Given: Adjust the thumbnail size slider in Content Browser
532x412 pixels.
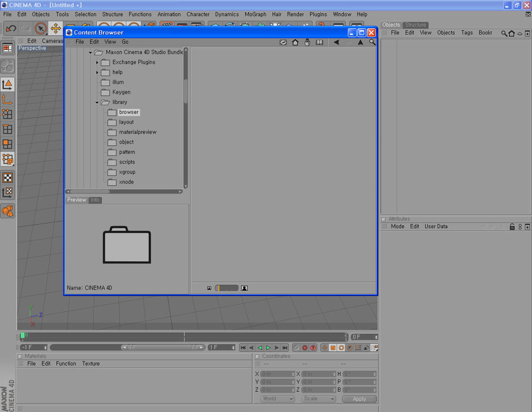Looking at the screenshot, I should pyautogui.click(x=227, y=288).
